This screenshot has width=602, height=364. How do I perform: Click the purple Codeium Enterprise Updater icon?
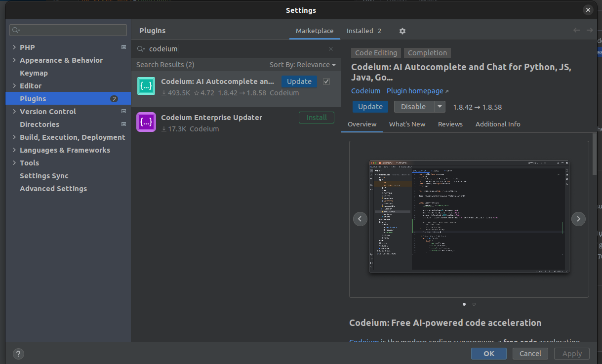coord(146,122)
